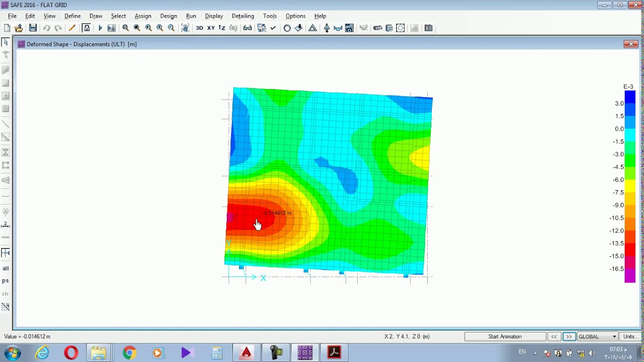Open AutoCAD from the taskbar
644x362 pixels.
[x=246, y=353]
